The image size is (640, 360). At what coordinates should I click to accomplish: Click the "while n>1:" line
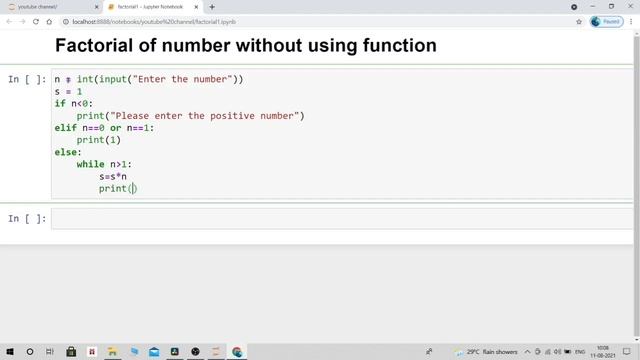click(x=104, y=164)
